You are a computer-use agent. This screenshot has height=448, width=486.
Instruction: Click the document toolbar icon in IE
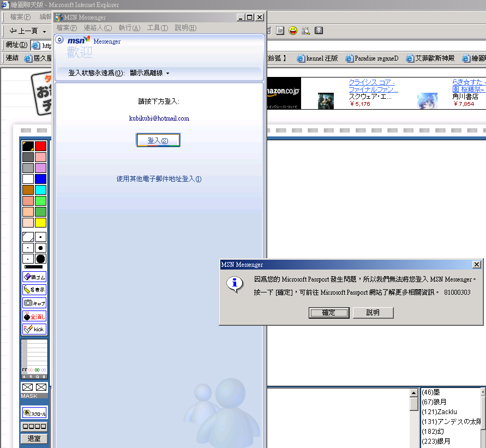click(280, 31)
